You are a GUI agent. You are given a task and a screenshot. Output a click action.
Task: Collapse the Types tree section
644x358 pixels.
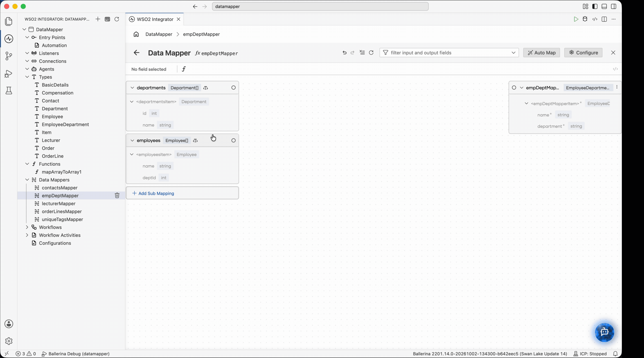27,77
